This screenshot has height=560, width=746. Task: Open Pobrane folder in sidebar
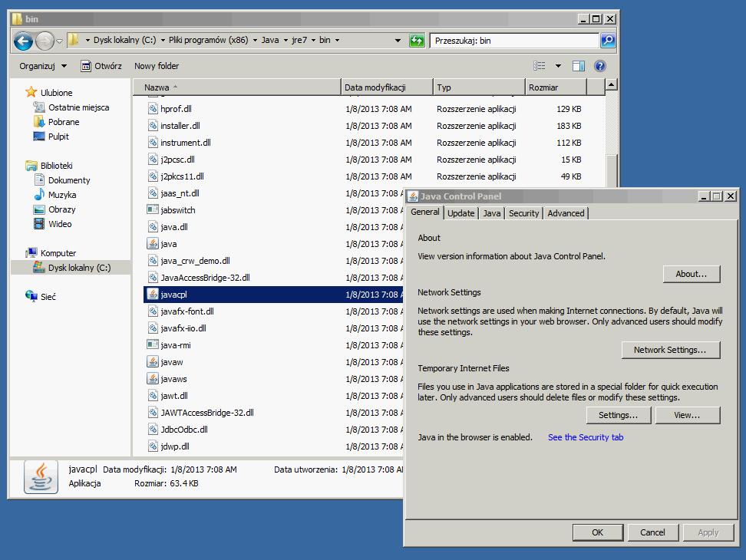pos(63,122)
